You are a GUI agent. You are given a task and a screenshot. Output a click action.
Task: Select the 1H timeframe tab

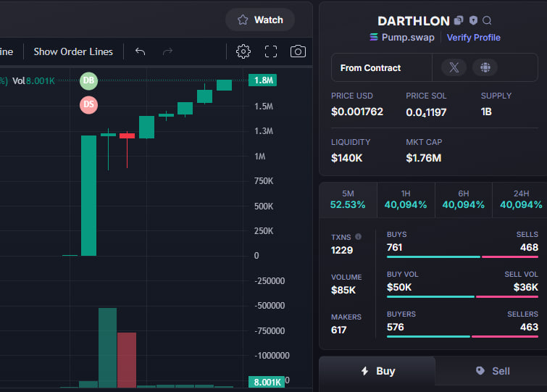click(x=406, y=199)
